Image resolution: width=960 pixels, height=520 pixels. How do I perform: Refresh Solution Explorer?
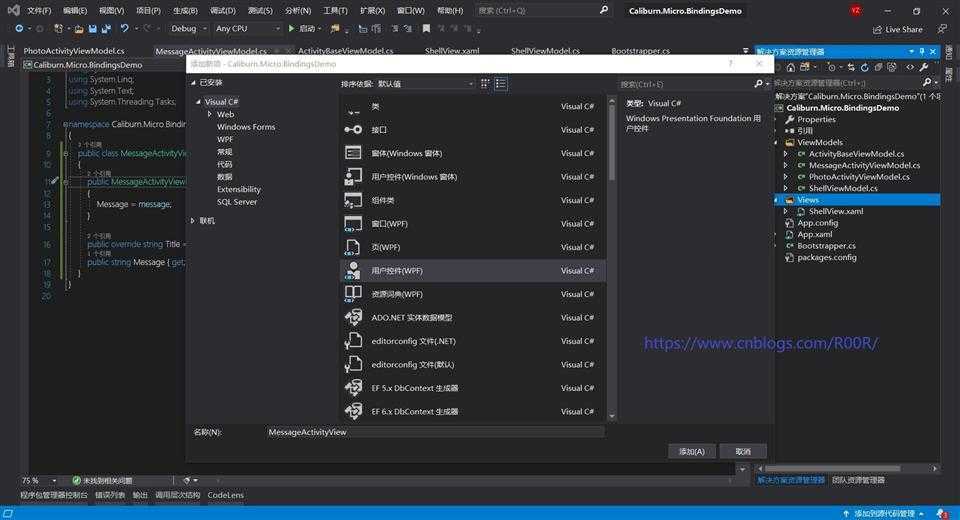(864, 67)
